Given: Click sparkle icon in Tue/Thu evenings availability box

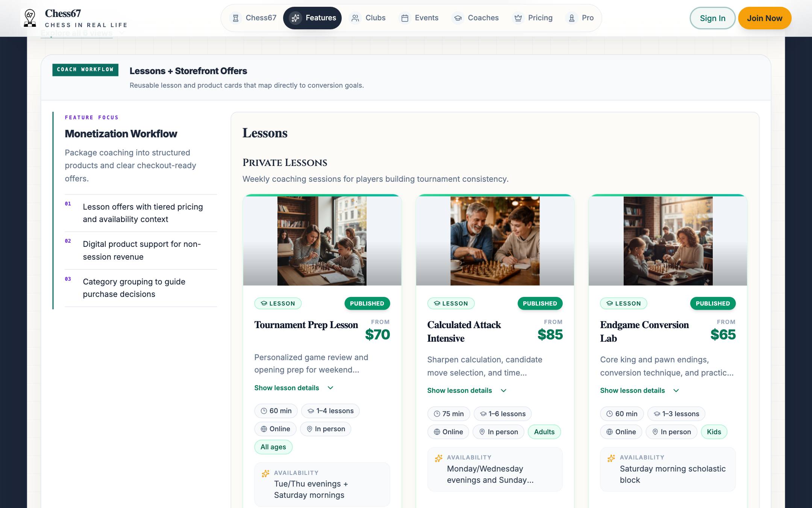Looking at the screenshot, I should point(265,474).
